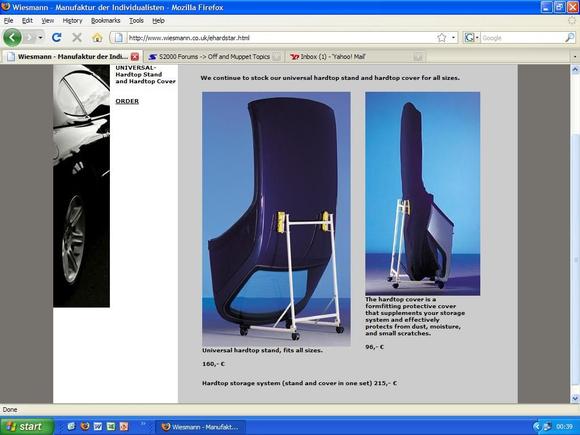Viewport: 580px width, 435px height.
Task: Bookmark this page with the star icon
Action: point(442,38)
